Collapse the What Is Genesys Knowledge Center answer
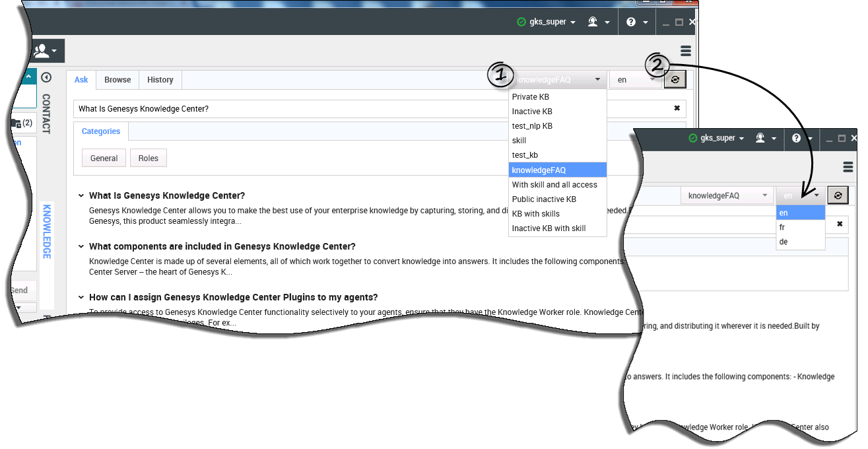This screenshot has width=868, height=449. point(81,196)
